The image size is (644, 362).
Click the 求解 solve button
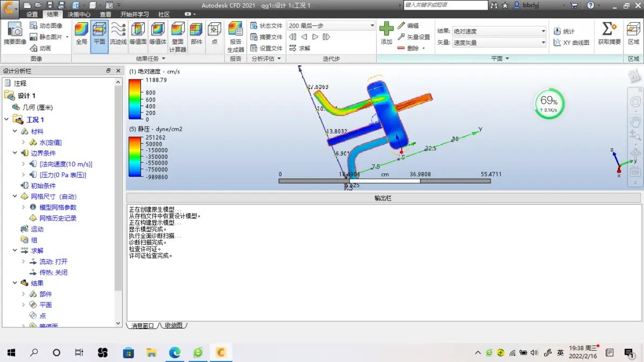point(299,48)
